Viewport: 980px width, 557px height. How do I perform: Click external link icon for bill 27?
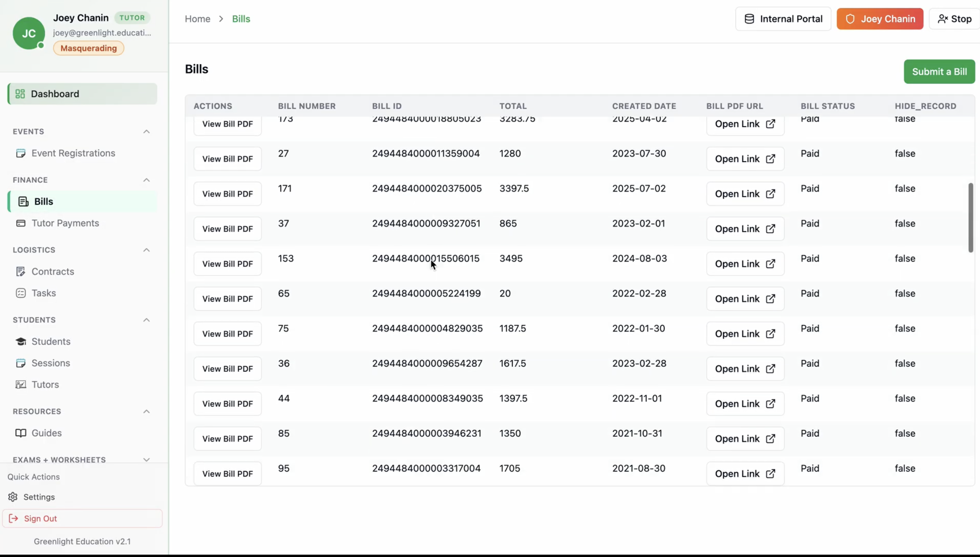click(x=770, y=159)
